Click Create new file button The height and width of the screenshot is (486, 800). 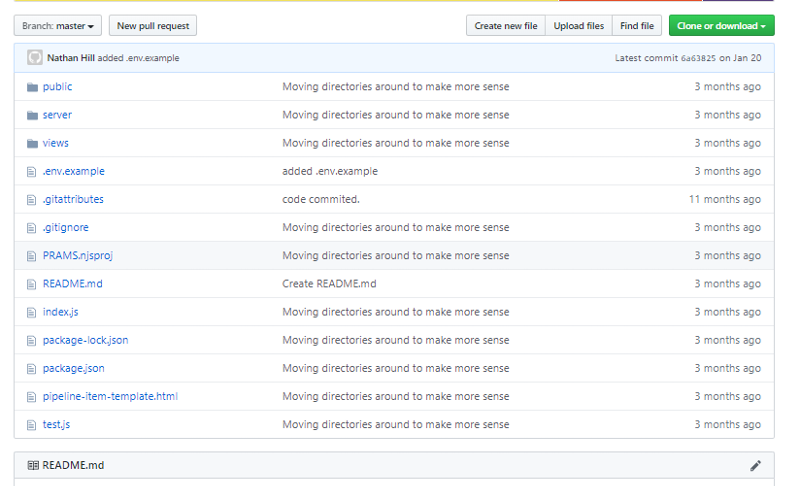pyautogui.click(x=506, y=25)
